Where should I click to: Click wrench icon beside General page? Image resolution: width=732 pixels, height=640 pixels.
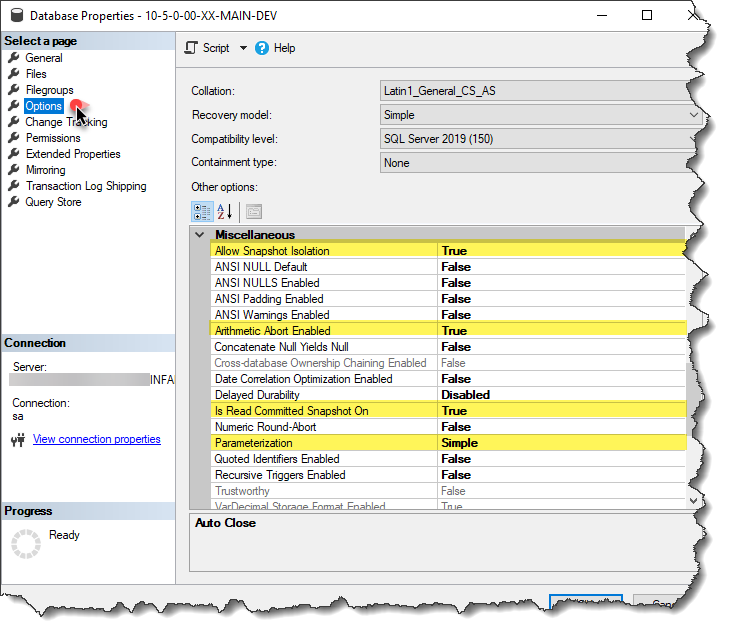click(x=14, y=58)
